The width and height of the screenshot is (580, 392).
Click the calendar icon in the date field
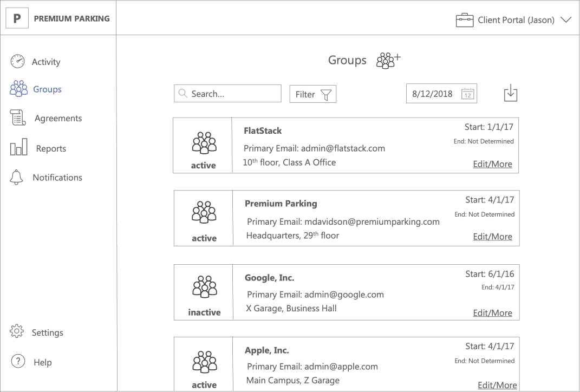pyautogui.click(x=468, y=93)
